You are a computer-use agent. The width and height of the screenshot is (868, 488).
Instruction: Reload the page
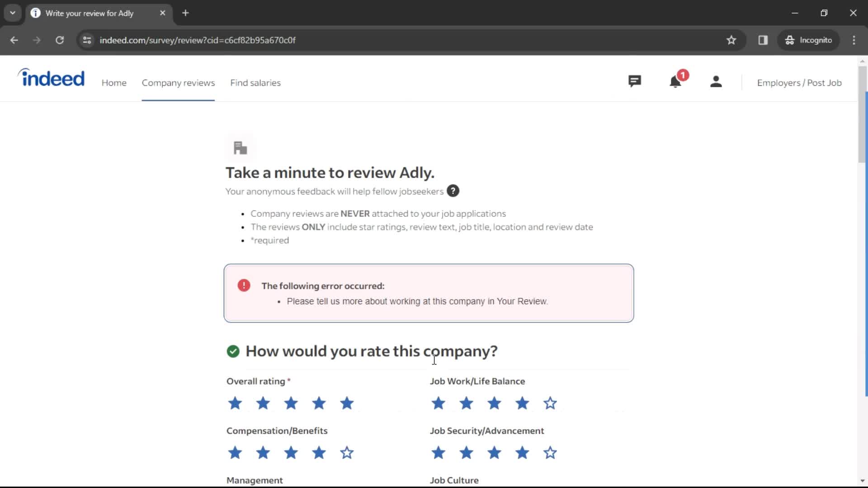[60, 40]
